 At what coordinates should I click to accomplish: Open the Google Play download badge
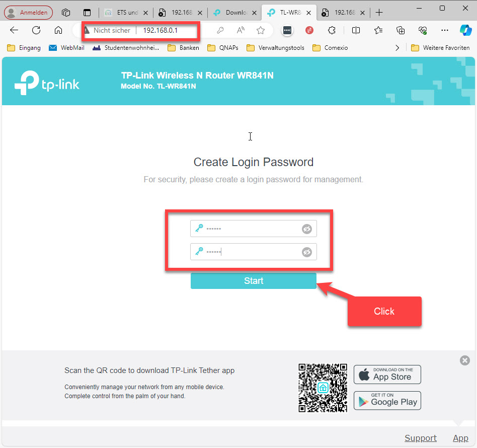click(x=387, y=401)
